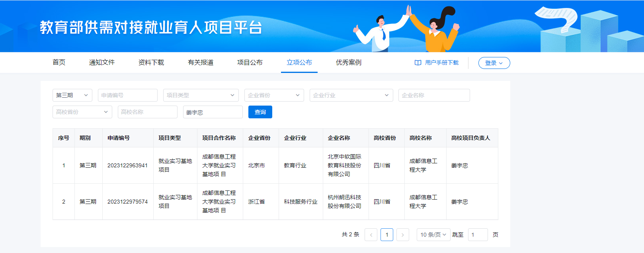Open the 登录 login dropdown
The height and width of the screenshot is (253, 644).
(x=494, y=63)
